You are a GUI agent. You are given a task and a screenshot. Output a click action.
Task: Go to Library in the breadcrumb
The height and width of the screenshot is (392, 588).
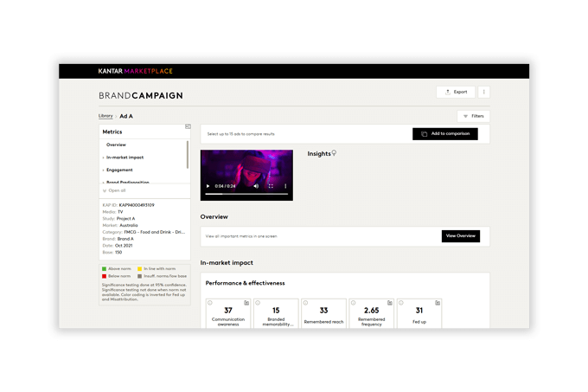click(x=105, y=116)
